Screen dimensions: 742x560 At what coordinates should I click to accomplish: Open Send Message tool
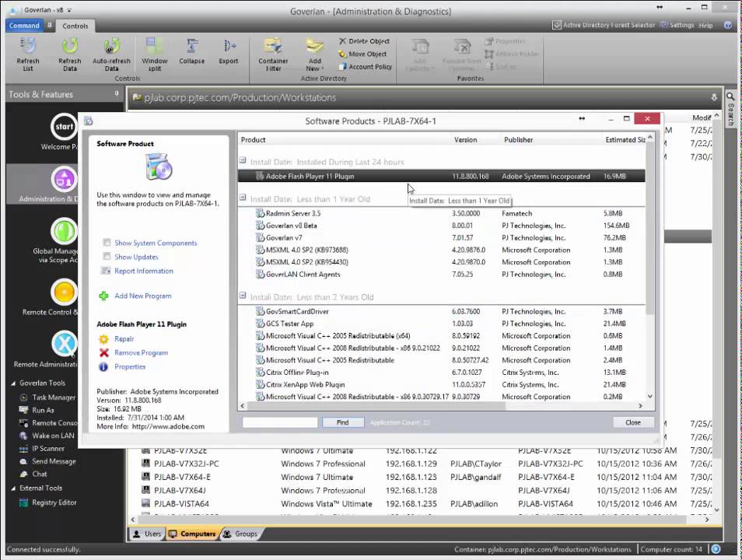point(47,461)
